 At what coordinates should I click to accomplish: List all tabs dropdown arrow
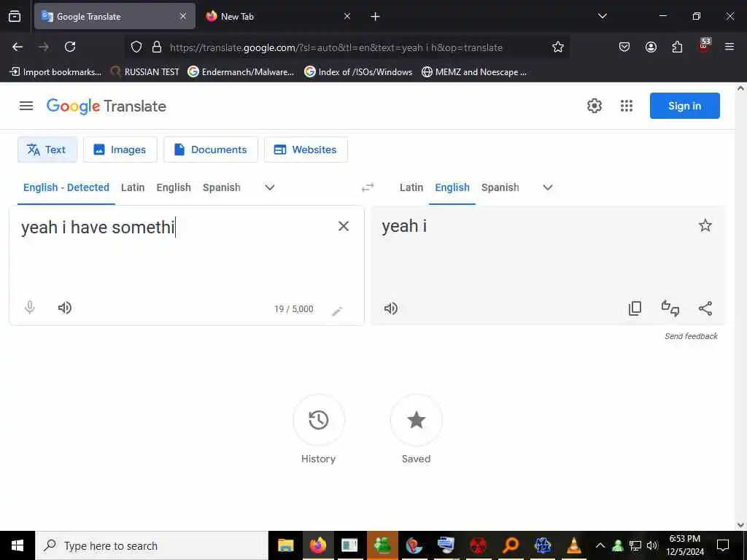point(602,16)
